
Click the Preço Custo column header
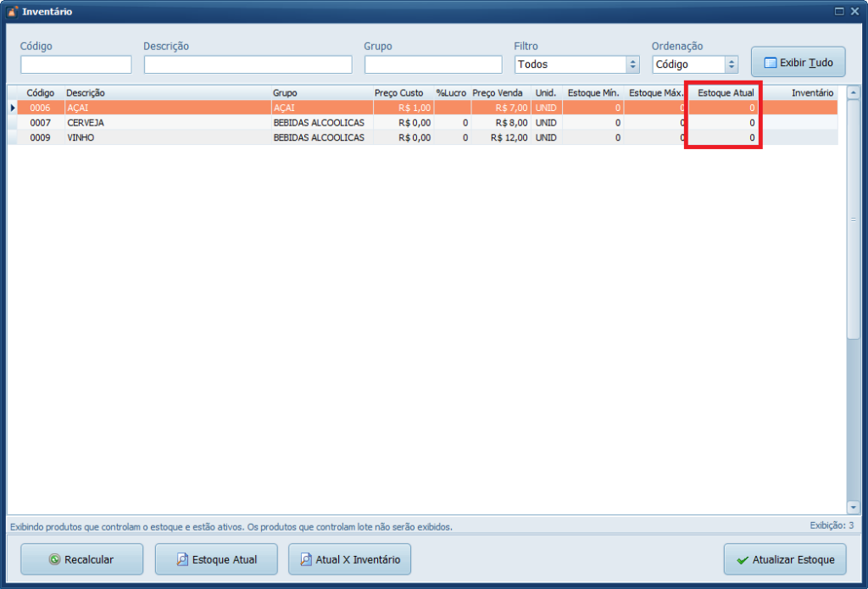[x=398, y=92]
